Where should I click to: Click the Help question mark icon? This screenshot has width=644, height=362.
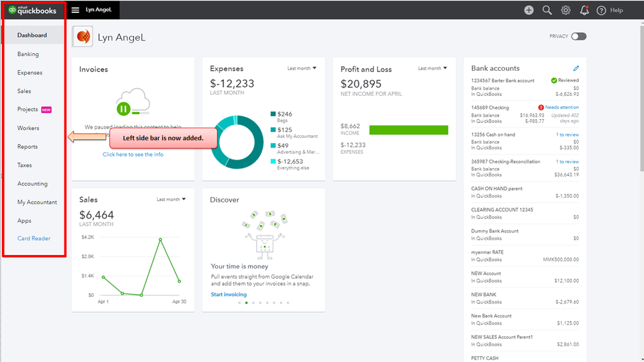coord(601,10)
